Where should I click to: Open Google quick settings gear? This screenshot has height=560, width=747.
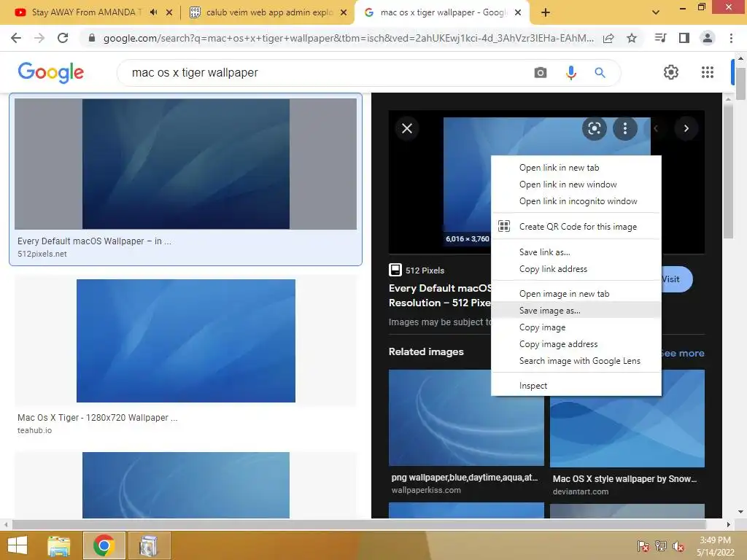pos(671,72)
